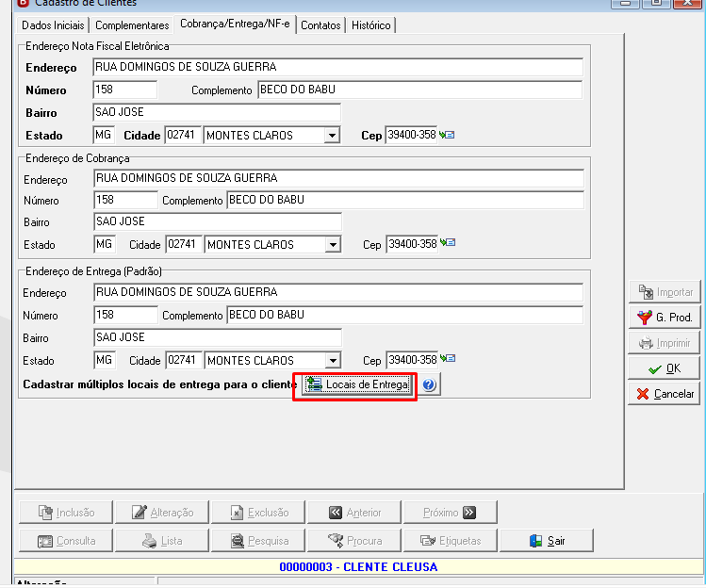Confirm with the OK checkmark button

[665, 368]
